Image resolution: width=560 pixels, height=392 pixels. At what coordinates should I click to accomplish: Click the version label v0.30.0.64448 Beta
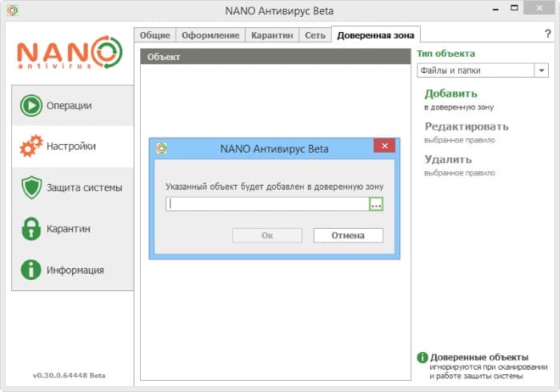click(69, 375)
